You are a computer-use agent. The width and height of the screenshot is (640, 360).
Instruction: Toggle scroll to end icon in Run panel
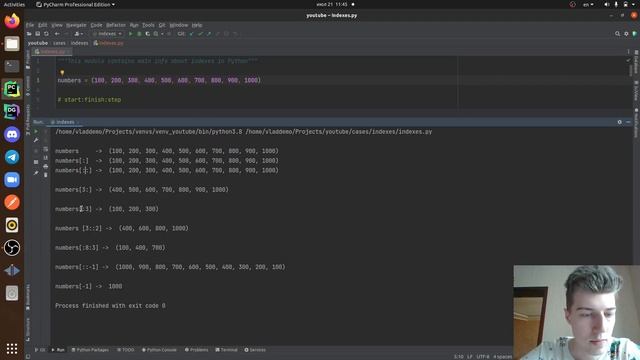click(x=45, y=158)
